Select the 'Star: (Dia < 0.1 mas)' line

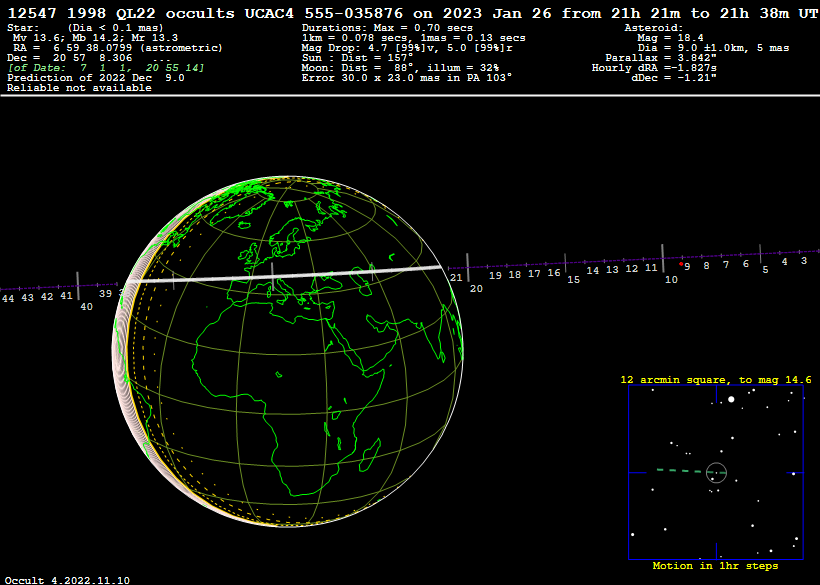[x=85, y=28]
